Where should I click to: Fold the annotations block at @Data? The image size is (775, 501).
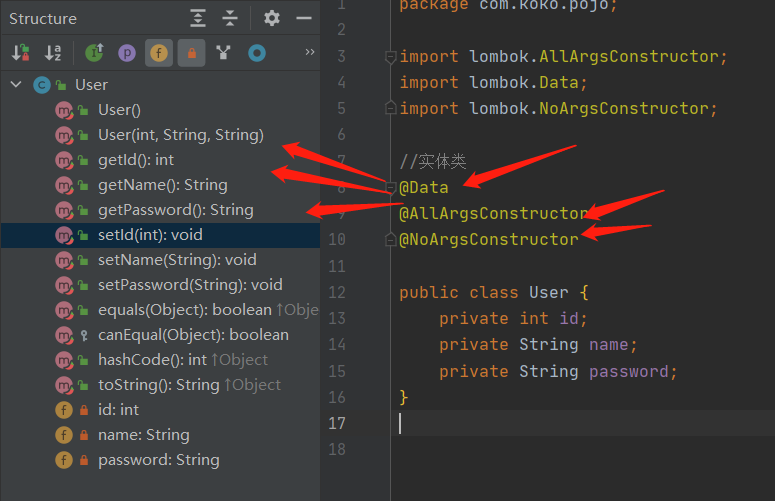click(390, 188)
